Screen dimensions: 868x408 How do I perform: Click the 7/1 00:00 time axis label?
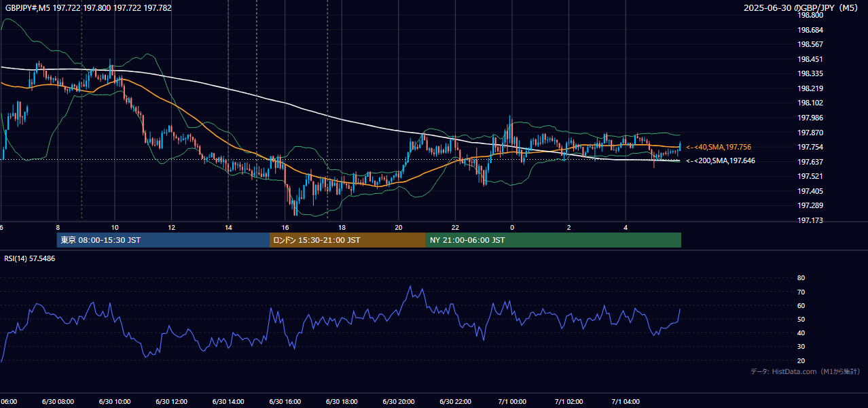click(512, 401)
